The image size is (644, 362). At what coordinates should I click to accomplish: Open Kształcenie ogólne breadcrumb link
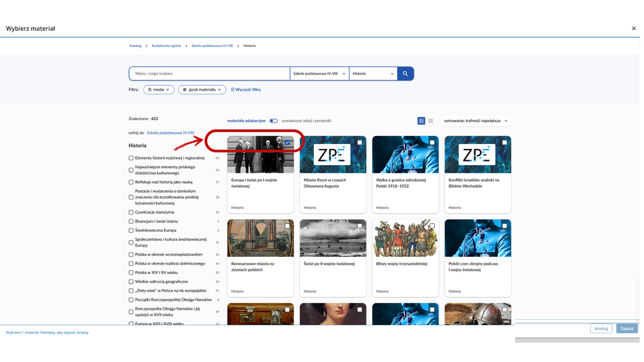(x=166, y=46)
